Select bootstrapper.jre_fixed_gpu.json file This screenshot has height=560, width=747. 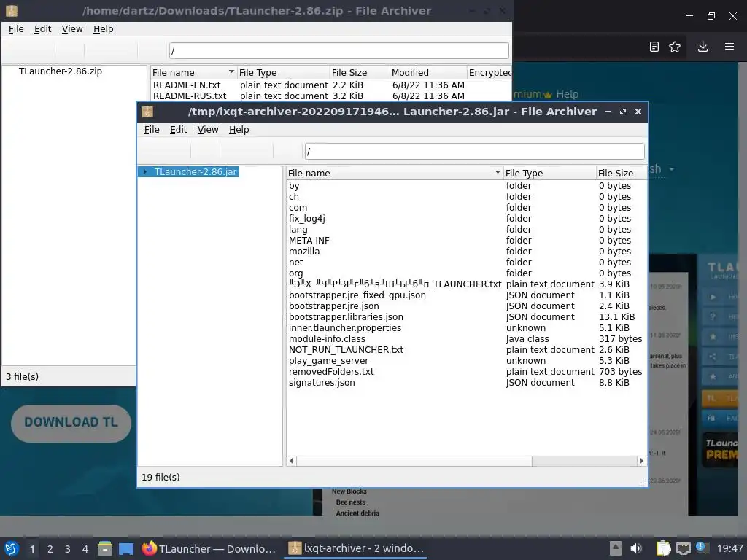click(x=357, y=295)
